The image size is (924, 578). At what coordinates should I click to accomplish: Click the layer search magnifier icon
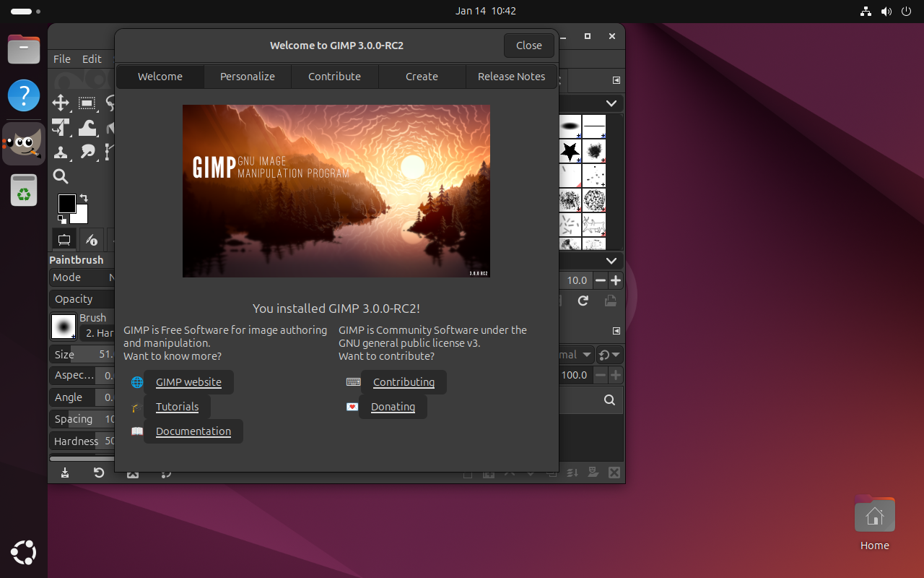(x=609, y=400)
